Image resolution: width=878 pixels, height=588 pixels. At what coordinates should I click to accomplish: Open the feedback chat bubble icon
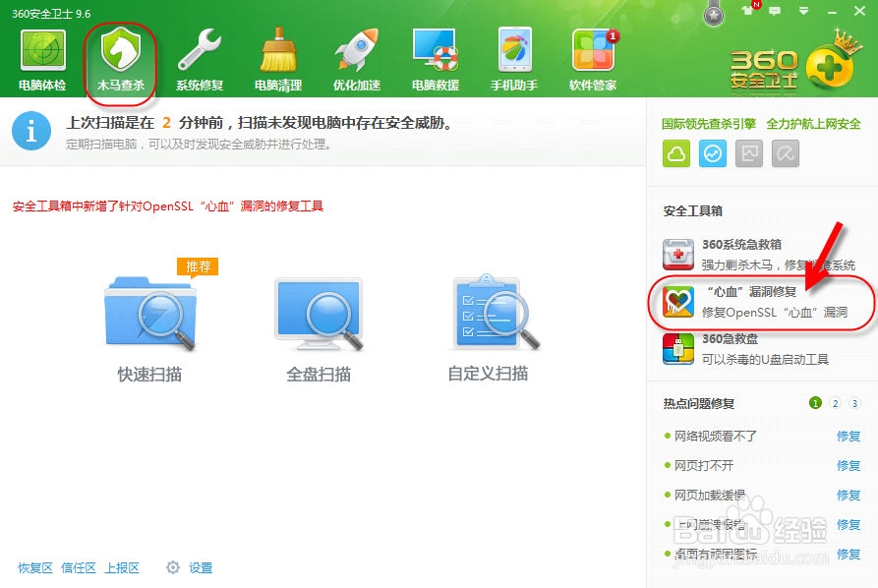click(775, 11)
